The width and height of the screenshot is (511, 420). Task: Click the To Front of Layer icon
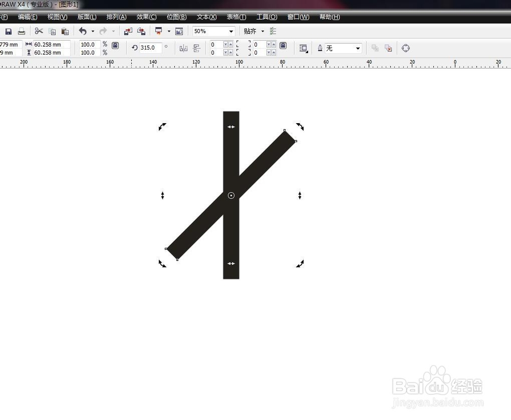point(375,48)
